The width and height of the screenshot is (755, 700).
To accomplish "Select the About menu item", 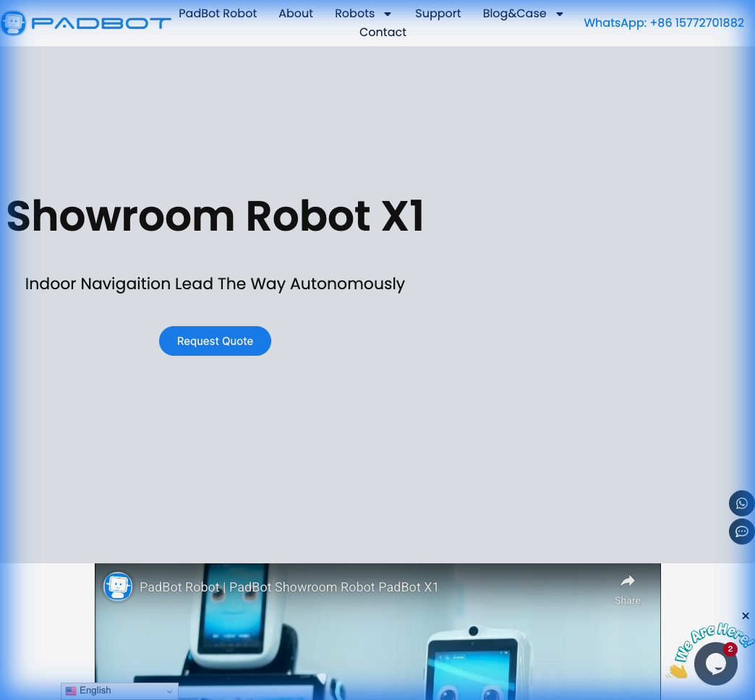I will [x=296, y=13].
